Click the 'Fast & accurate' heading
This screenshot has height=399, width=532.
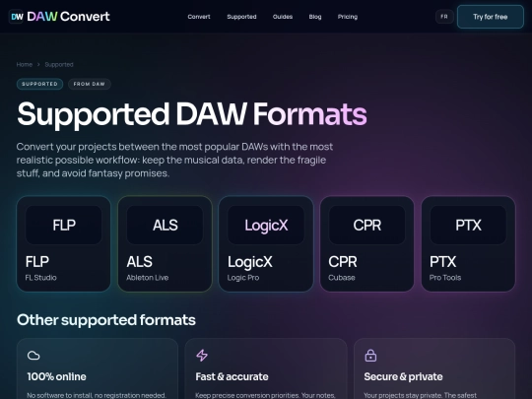(x=233, y=376)
